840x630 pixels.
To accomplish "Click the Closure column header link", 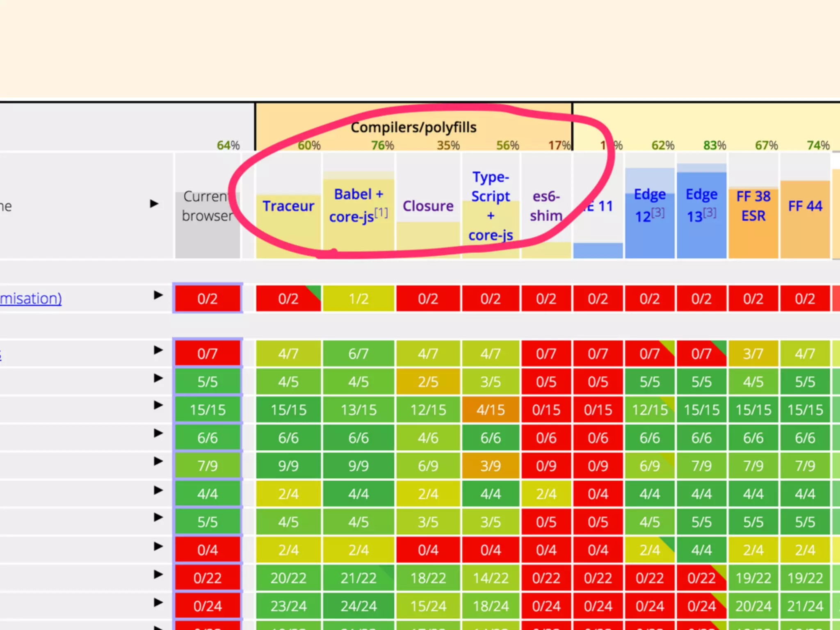I will tap(428, 206).
